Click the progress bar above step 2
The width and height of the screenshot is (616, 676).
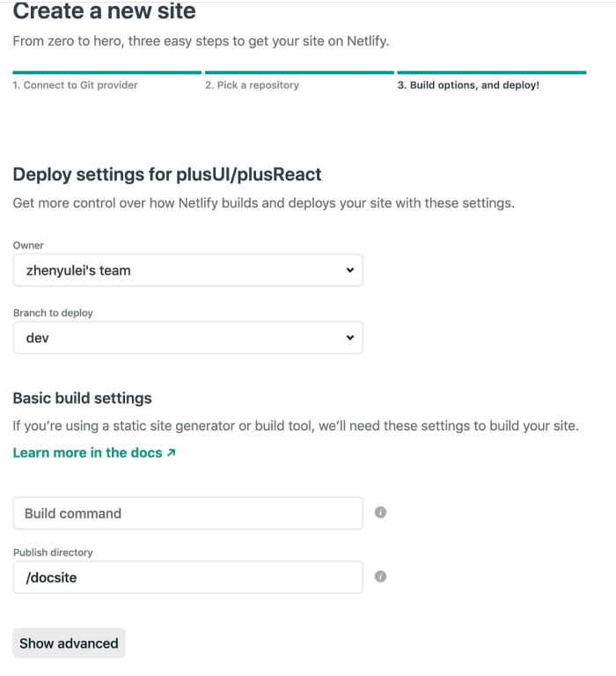pos(299,72)
